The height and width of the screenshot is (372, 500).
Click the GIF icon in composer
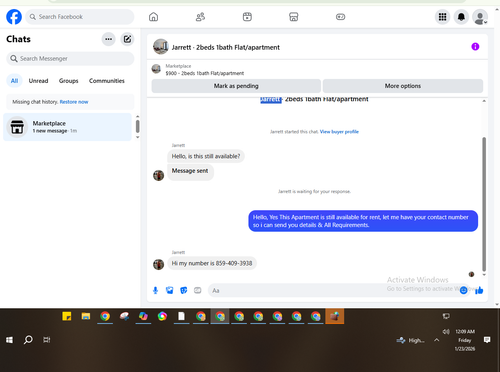click(198, 290)
